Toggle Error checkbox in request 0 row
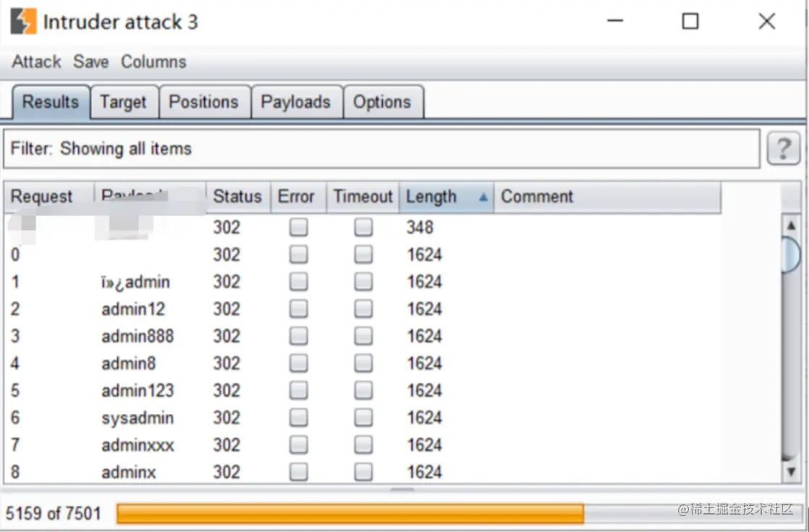The image size is (809, 532). coord(298,254)
